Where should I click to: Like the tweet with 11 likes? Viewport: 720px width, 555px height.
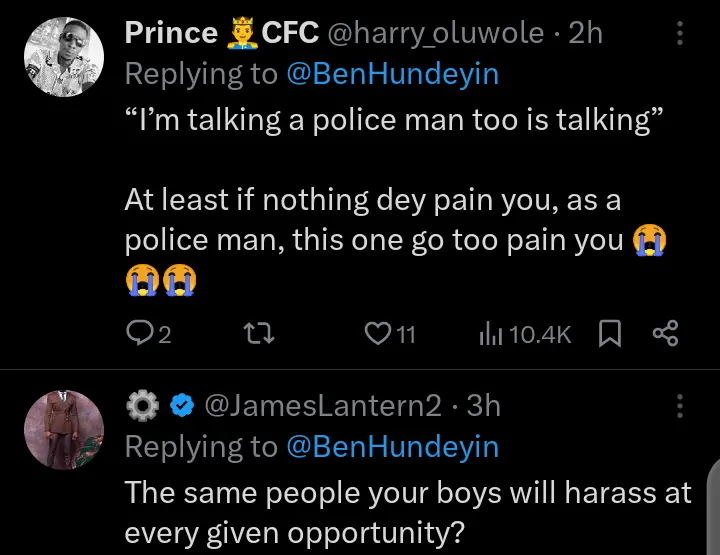(x=377, y=334)
